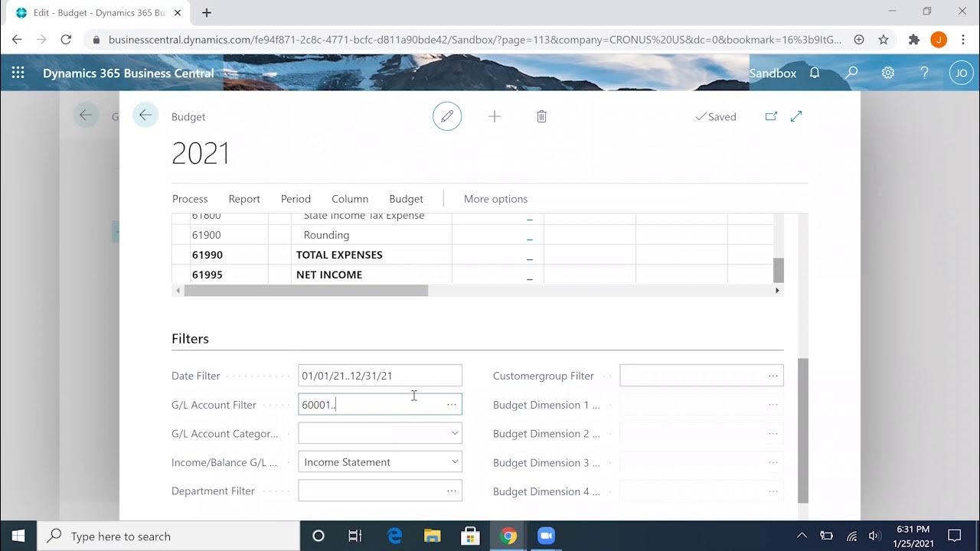
Task: Open Chrome extensions puzzle icon
Action: tap(913, 39)
